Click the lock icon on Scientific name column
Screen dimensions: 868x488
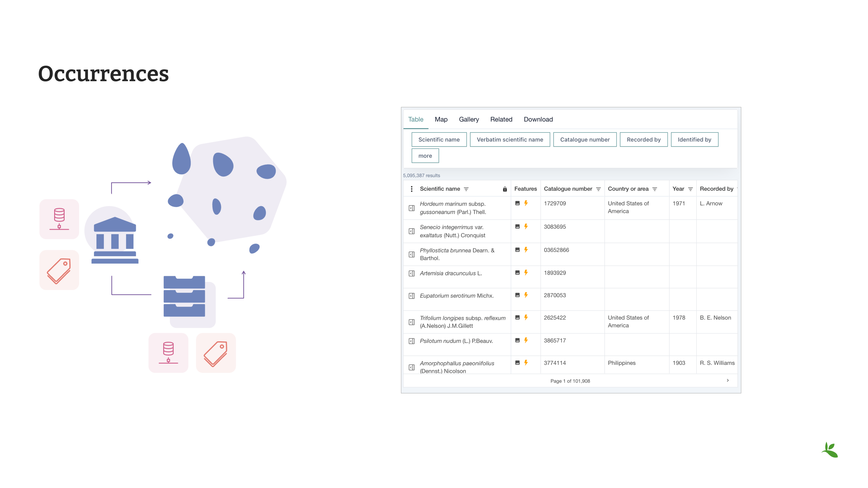(505, 189)
